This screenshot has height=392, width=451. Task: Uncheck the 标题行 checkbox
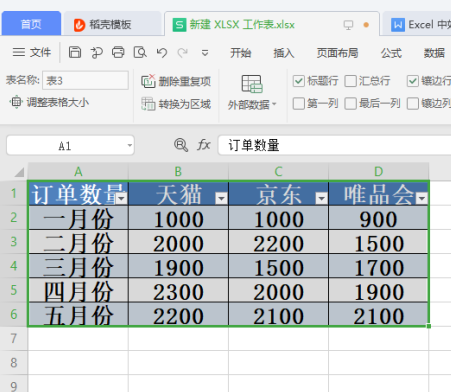point(299,81)
